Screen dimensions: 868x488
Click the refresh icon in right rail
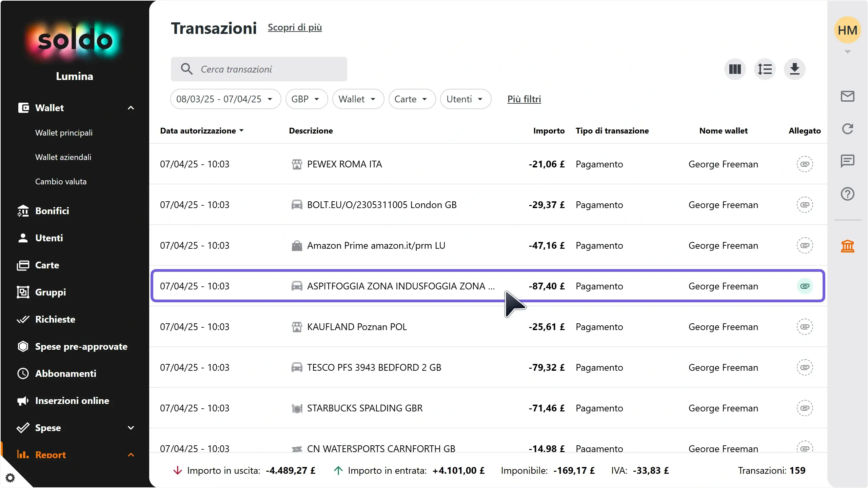pyautogui.click(x=847, y=129)
